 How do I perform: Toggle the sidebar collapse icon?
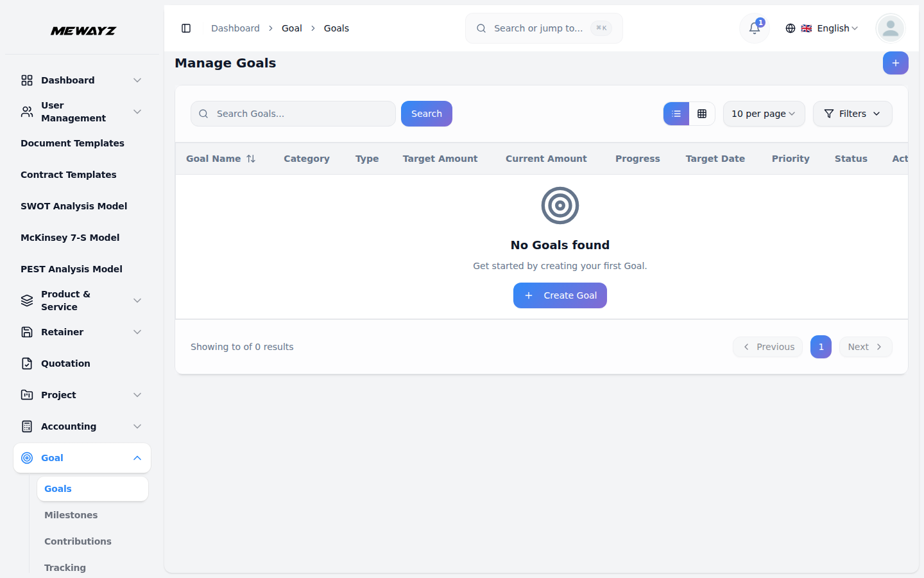click(186, 28)
